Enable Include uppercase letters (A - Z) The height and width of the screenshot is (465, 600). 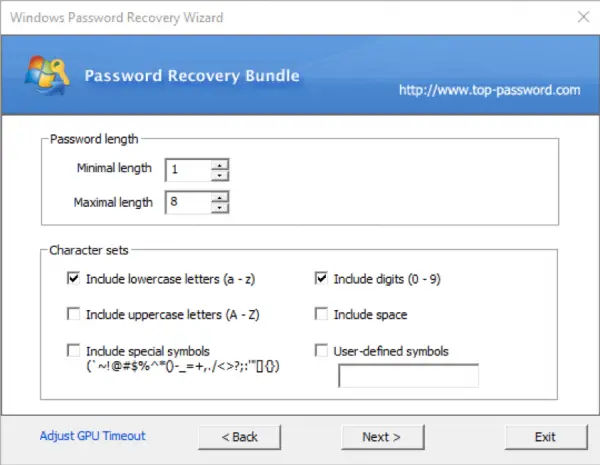(73, 314)
